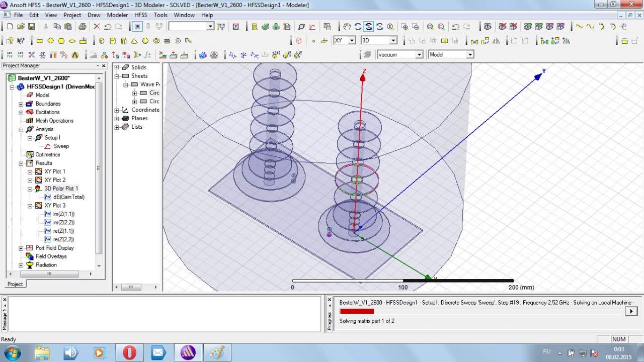Select the Draw cylinder tool

[112, 41]
